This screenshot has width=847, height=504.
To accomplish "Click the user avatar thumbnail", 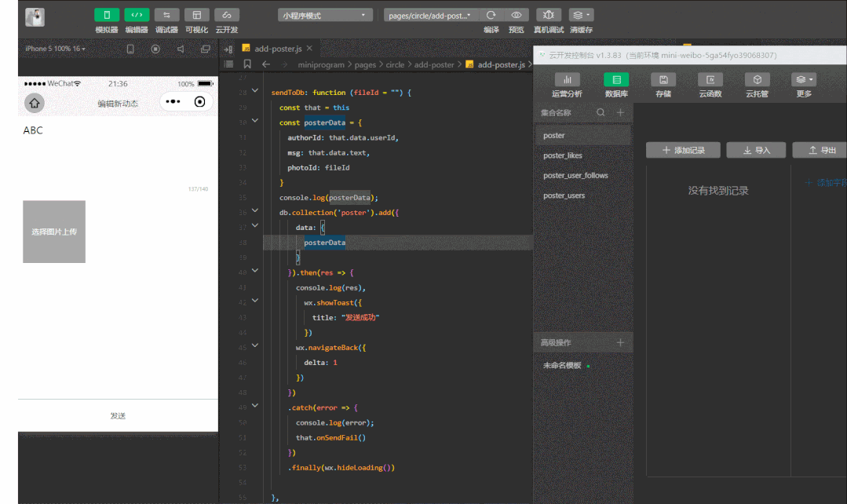I will pos(35,17).
